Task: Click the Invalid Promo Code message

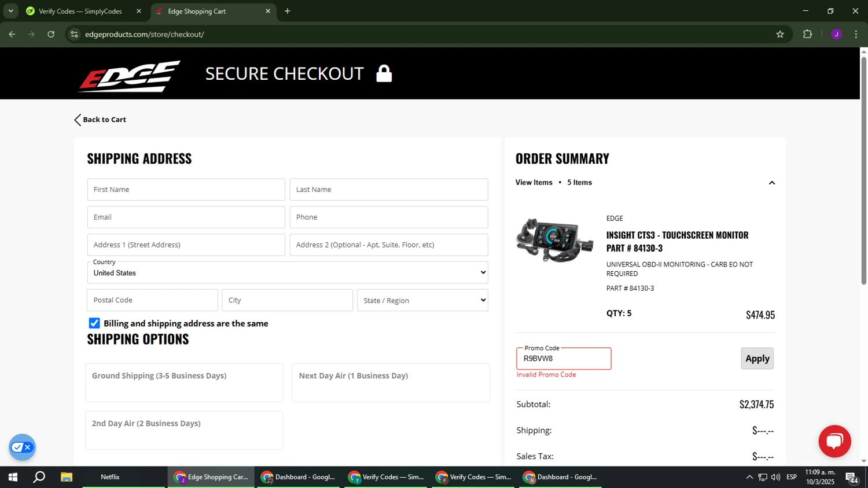Action: (546, 375)
